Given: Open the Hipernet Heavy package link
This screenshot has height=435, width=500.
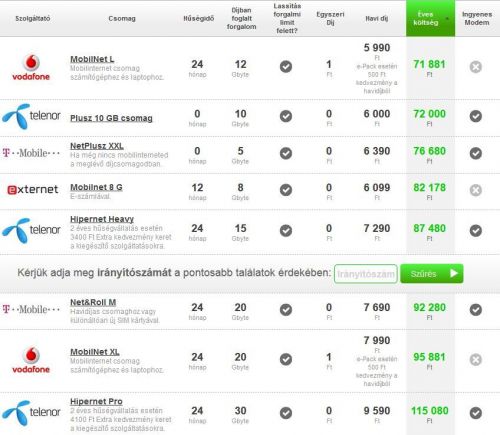Looking at the screenshot, I should point(102,219).
